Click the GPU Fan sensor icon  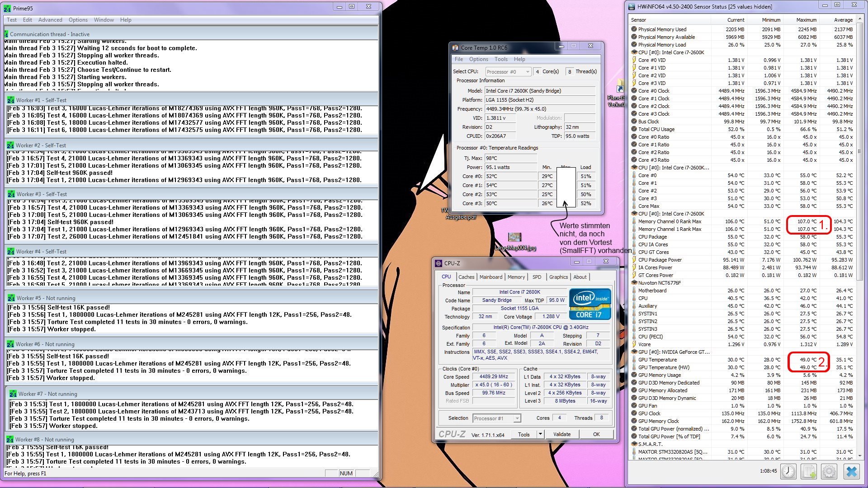point(634,406)
